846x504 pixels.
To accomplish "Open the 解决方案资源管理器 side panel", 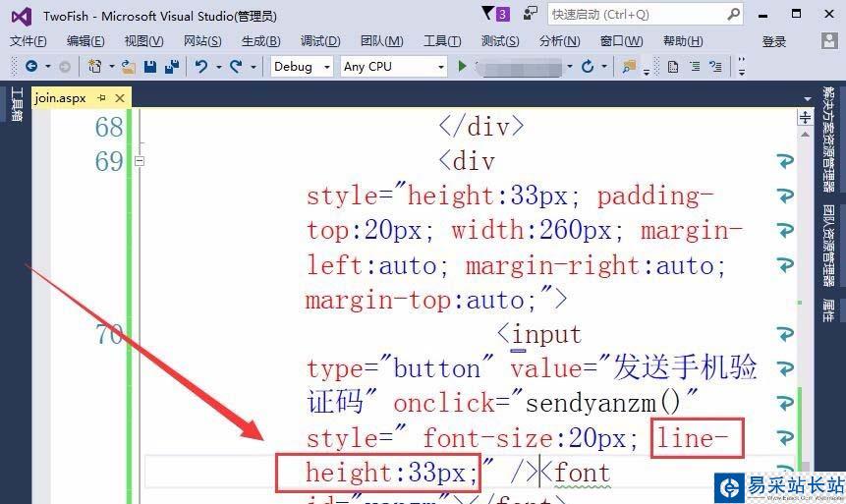I will 828,140.
